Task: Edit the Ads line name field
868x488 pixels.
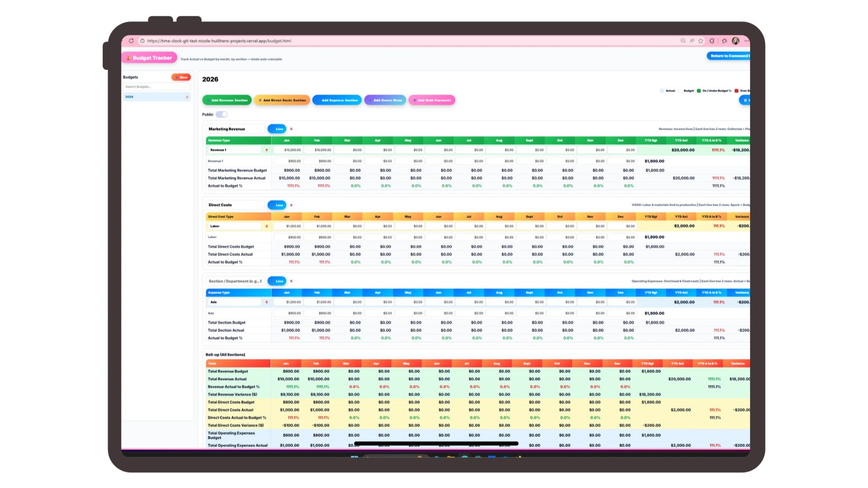Action: click(235, 302)
